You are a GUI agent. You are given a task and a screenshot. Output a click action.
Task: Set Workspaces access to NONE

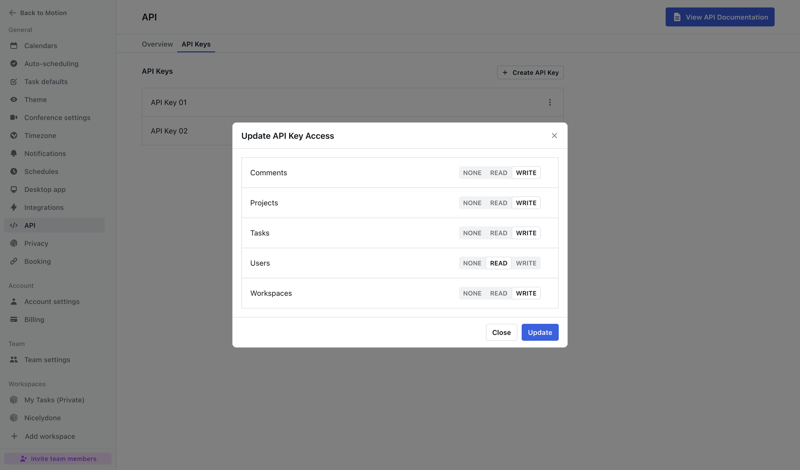(x=472, y=293)
